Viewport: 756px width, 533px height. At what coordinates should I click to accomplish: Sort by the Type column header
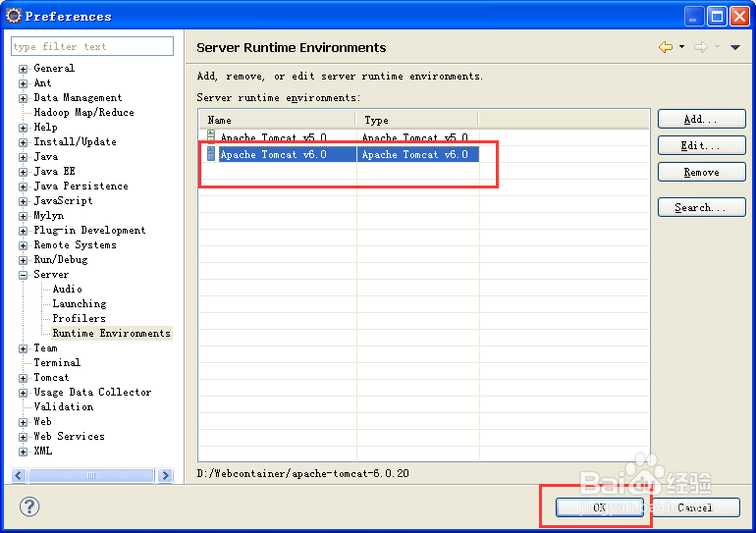tap(416, 120)
